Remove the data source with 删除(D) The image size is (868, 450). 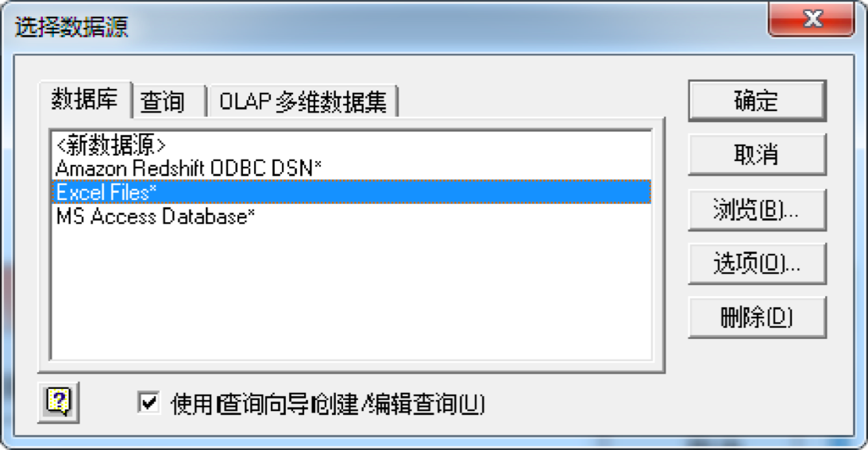757,317
